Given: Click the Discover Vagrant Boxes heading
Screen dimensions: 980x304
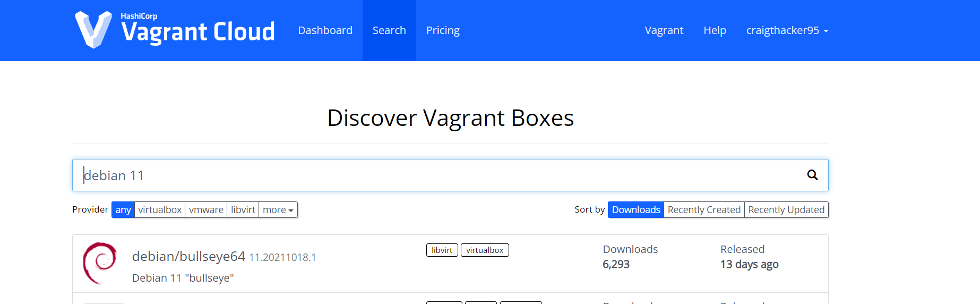Looking at the screenshot, I should click(x=450, y=118).
